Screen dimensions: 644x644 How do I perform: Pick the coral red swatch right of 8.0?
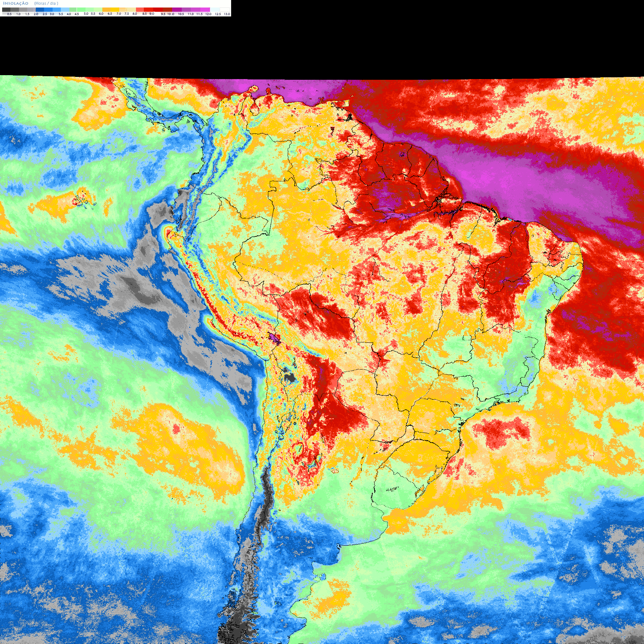(x=140, y=10)
